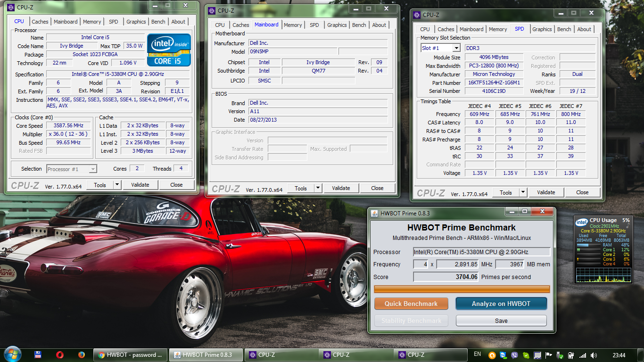Screen dimensions: 644x362
Task: Click Analyze on HWBOT button
Action: pyautogui.click(x=501, y=304)
